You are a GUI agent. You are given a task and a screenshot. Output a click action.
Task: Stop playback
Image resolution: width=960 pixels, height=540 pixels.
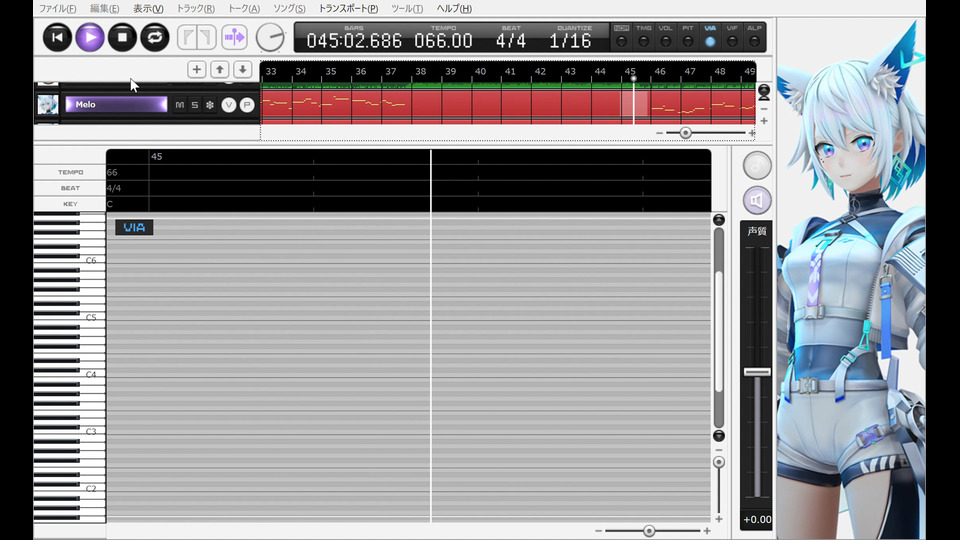point(122,37)
